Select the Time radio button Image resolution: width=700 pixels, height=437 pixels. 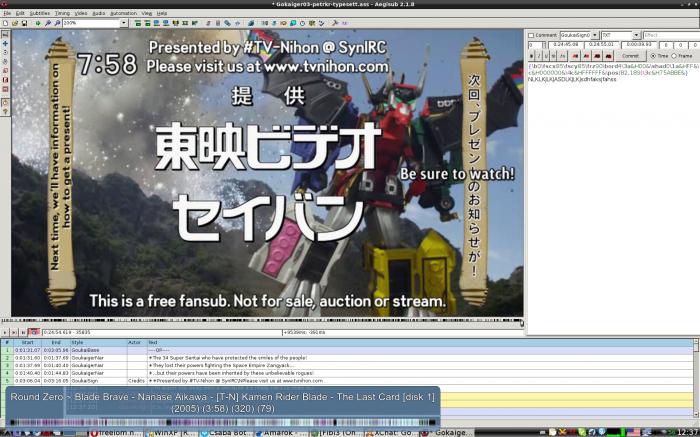click(653, 56)
